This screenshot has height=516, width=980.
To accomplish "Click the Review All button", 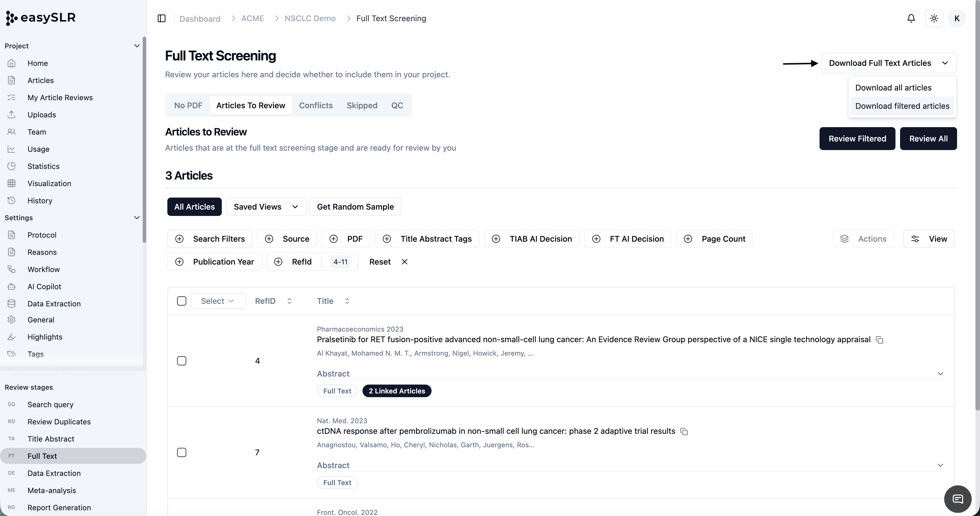I will point(928,138).
